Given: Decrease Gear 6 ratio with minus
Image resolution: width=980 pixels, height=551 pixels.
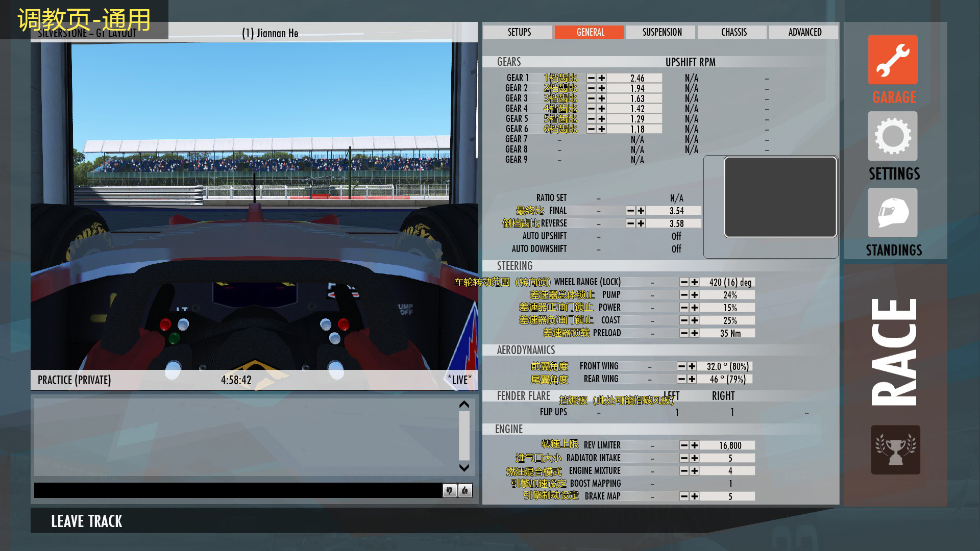Looking at the screenshot, I should click(591, 129).
